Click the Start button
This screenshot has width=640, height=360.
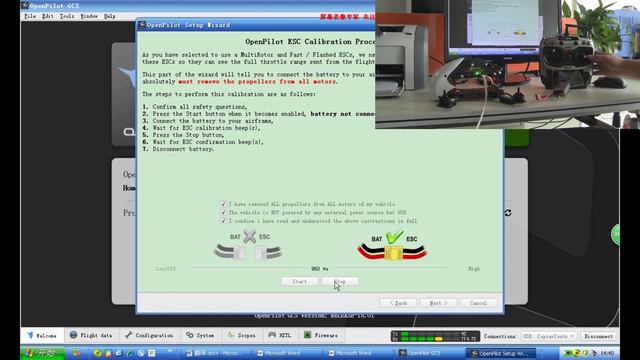300,282
